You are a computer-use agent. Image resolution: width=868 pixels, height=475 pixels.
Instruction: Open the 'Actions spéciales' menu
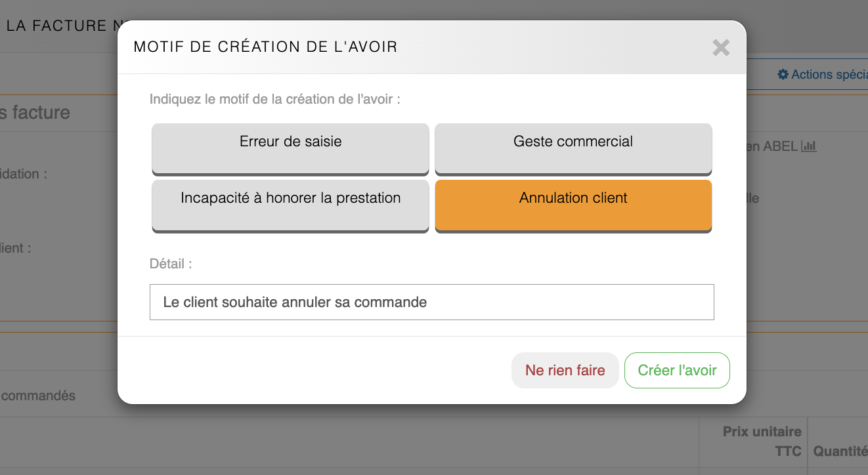click(x=829, y=75)
